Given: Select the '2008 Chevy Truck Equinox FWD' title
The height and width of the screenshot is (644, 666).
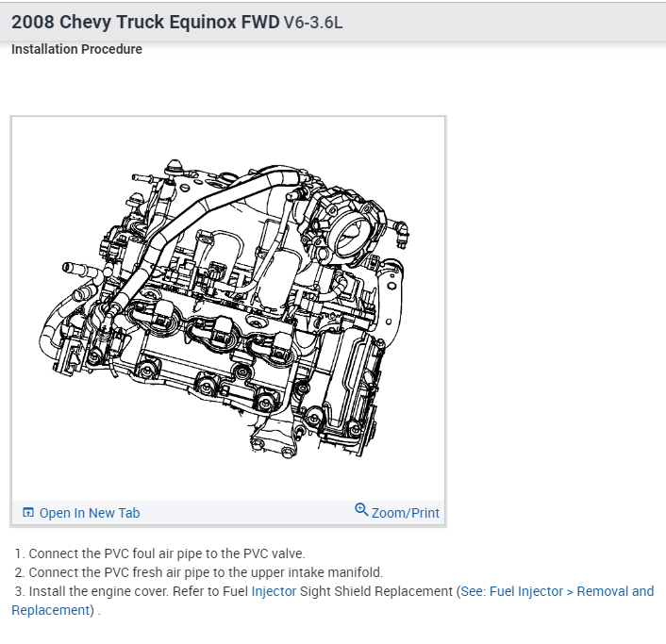Looking at the screenshot, I should click(x=145, y=22).
